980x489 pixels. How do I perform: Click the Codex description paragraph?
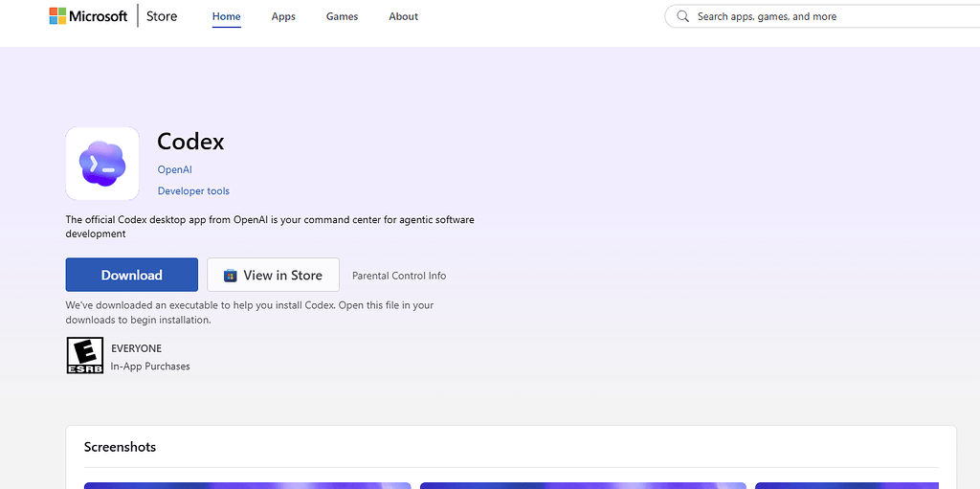pos(270,227)
